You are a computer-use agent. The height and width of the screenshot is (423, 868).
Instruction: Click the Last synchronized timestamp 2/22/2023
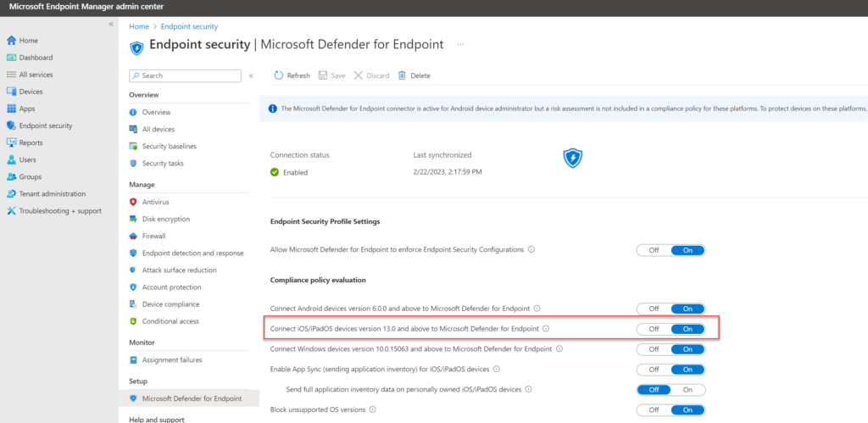[x=448, y=172]
